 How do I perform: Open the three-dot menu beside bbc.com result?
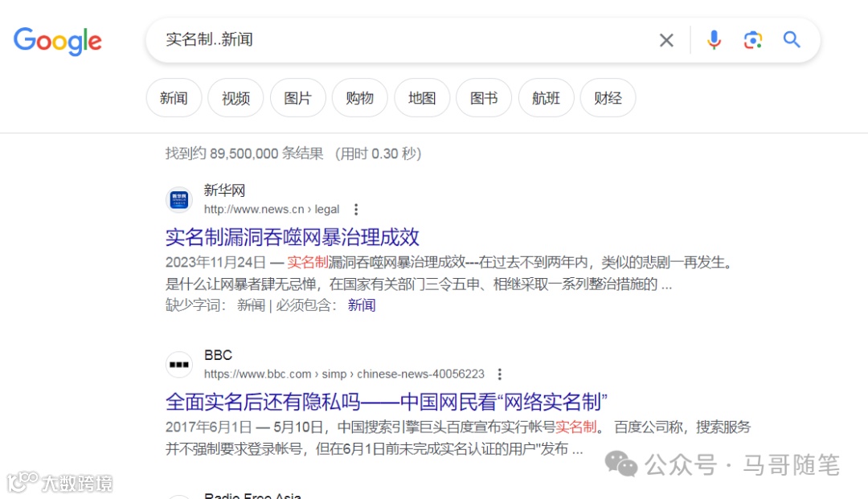tap(499, 374)
